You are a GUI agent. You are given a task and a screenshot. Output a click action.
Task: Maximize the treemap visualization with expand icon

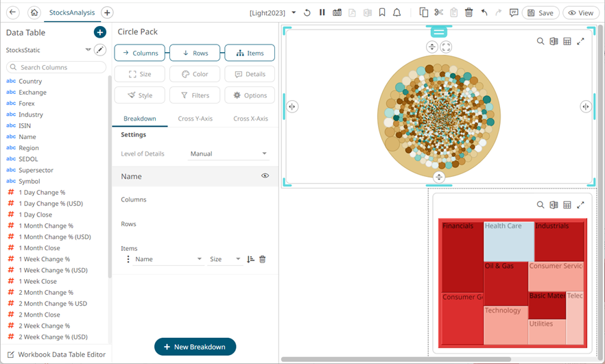tap(581, 205)
